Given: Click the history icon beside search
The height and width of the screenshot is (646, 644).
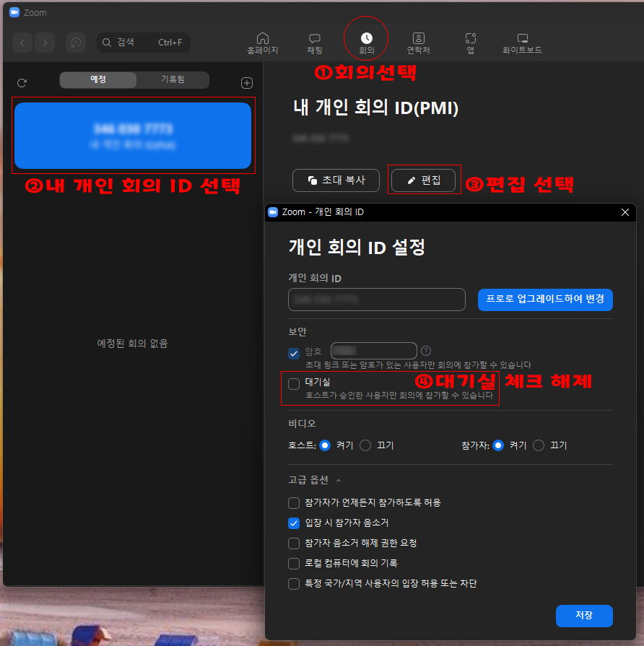Looking at the screenshot, I should [76, 43].
